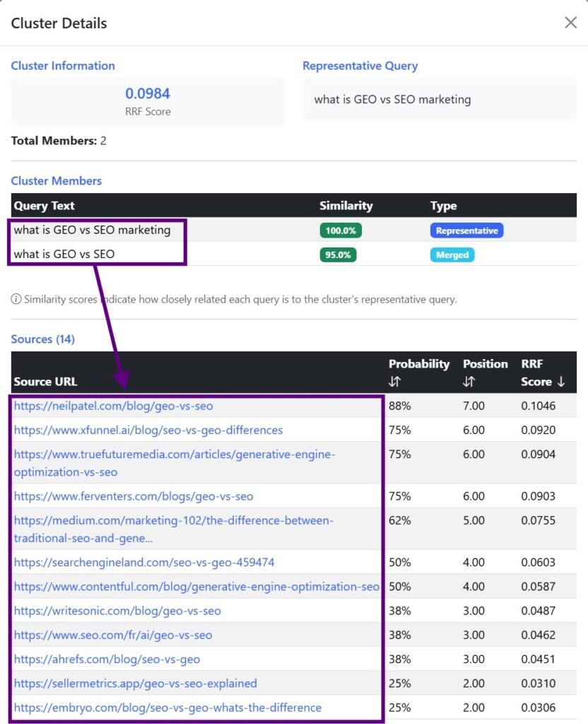Click the 88% probability cell
The height and width of the screenshot is (724, 588).
point(400,406)
